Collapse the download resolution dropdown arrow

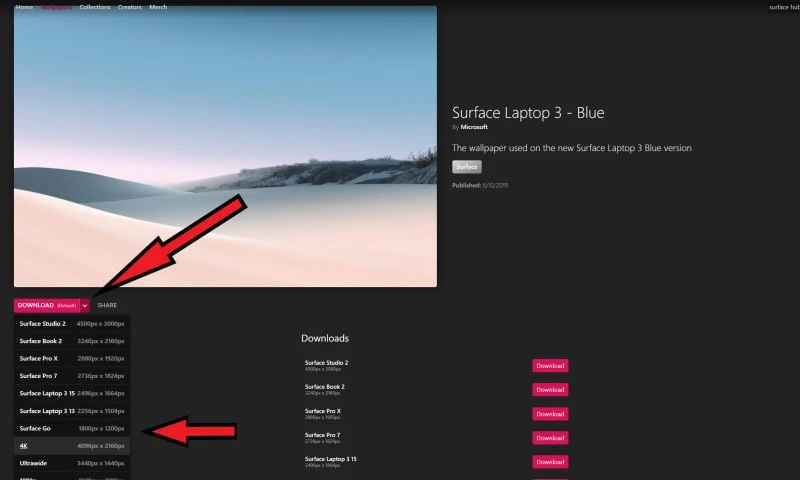pyautogui.click(x=85, y=305)
